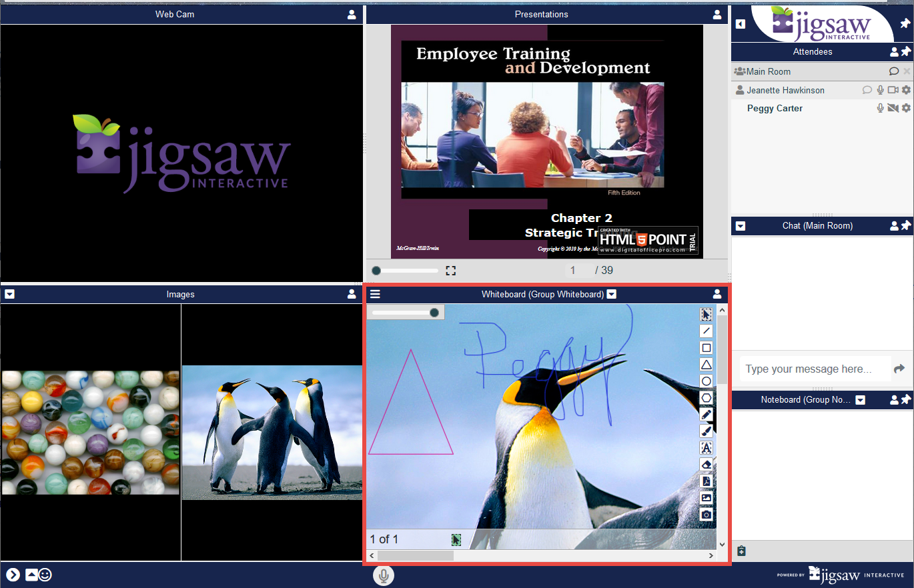The height and width of the screenshot is (588, 914).
Task: Collapse the right sidebar with the left arrow
Action: 741,24
